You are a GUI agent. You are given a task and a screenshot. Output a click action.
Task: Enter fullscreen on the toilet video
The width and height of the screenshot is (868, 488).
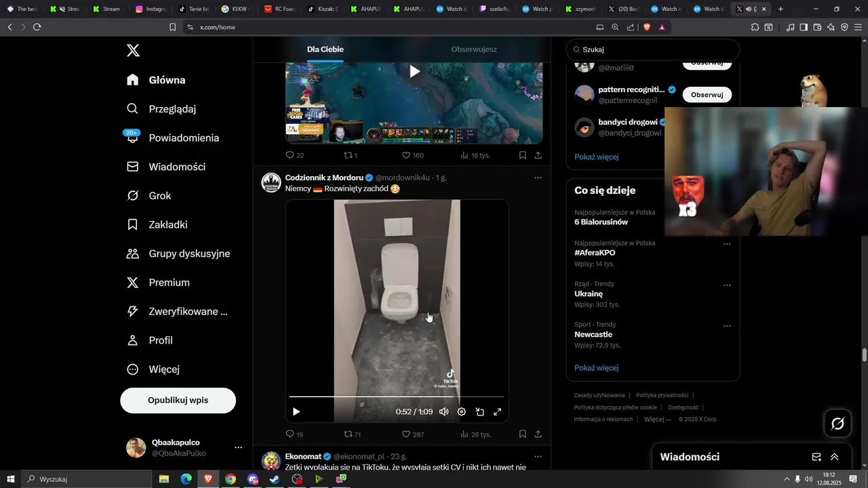pyautogui.click(x=497, y=411)
